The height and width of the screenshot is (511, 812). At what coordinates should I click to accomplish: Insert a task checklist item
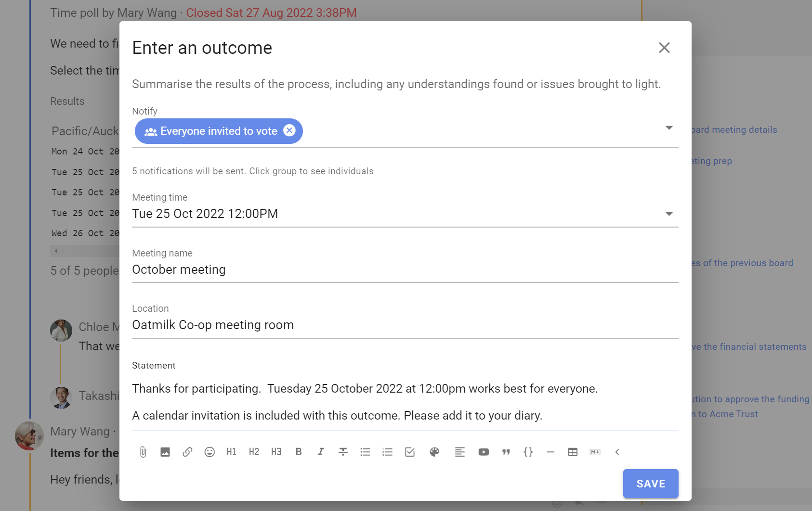pyautogui.click(x=410, y=452)
